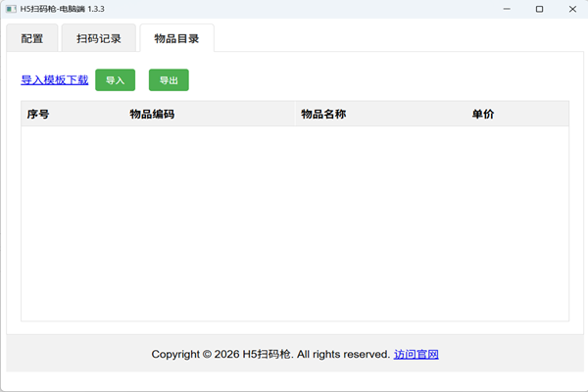Click the 单价 column header
Viewport: 588px width, 392px height.
tap(483, 114)
